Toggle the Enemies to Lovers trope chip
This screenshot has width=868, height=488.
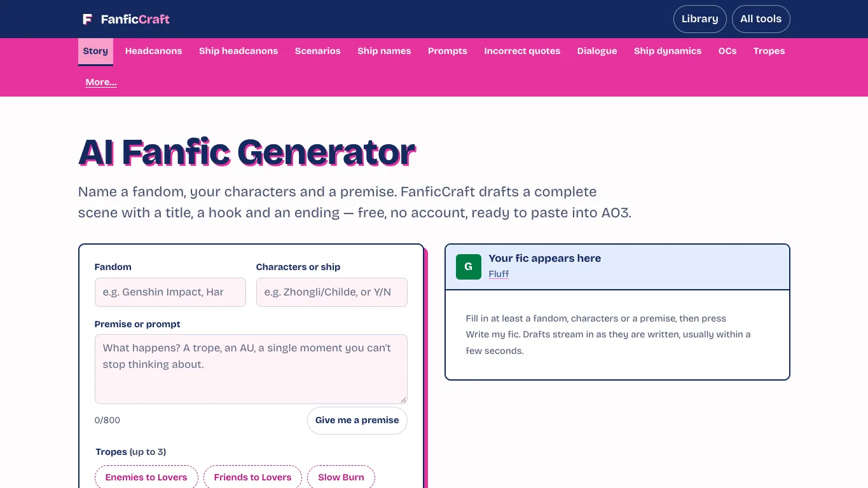pos(146,477)
